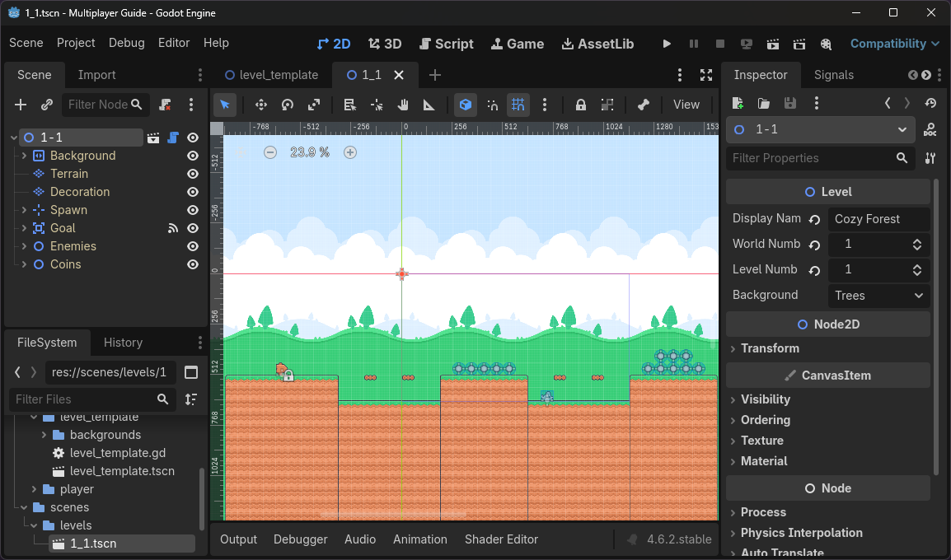Image resolution: width=951 pixels, height=560 pixels.
Task: Toggle the blue cube local space button
Action: (465, 105)
